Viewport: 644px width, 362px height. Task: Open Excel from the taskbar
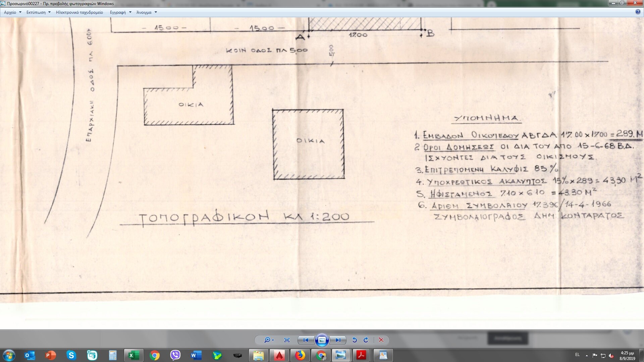tap(133, 355)
